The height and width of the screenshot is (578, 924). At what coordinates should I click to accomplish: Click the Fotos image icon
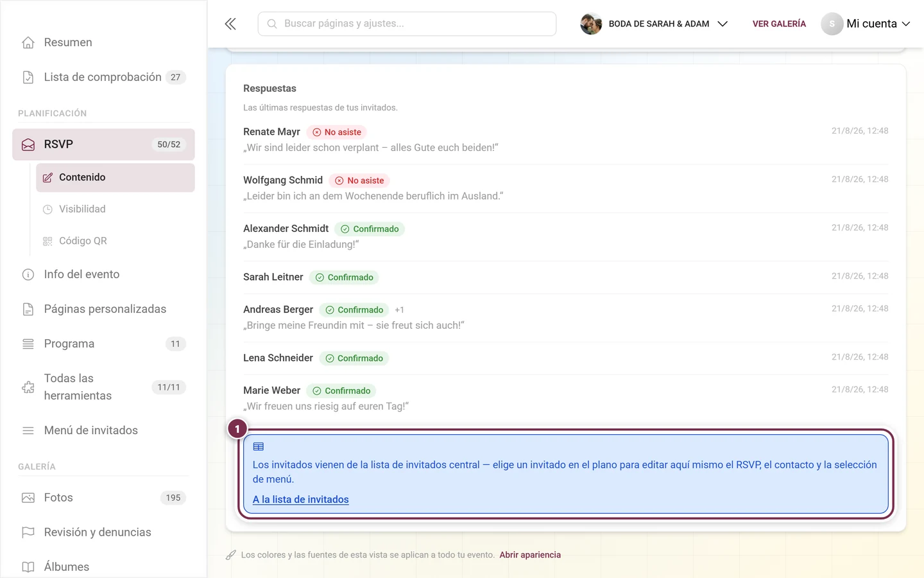coord(28,498)
